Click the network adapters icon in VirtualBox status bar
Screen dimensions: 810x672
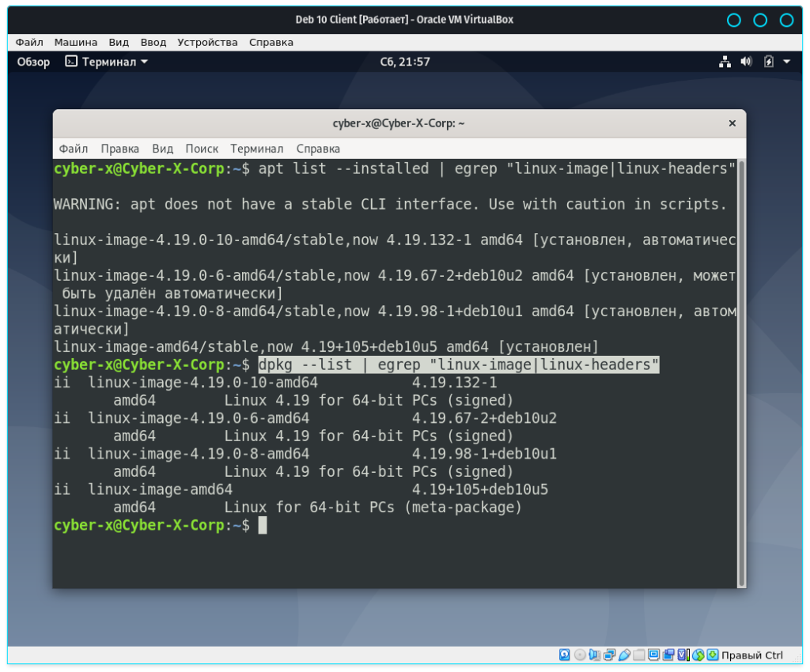click(610, 655)
